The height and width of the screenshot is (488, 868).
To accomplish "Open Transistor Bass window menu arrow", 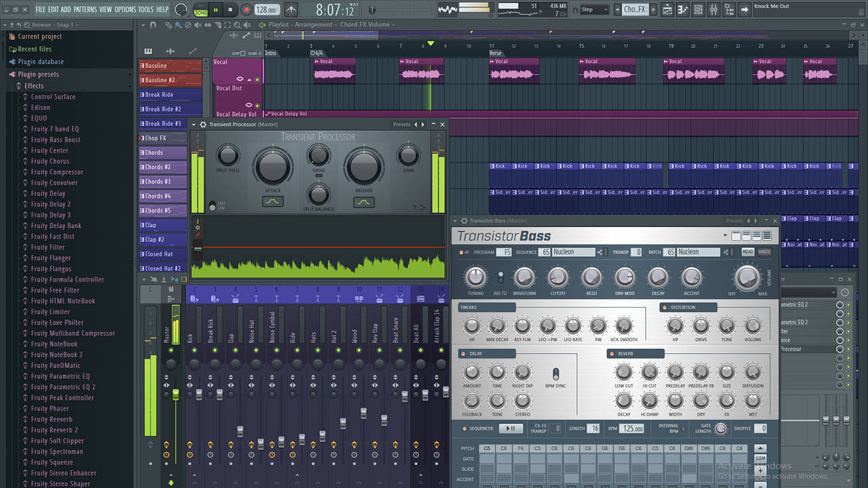I will [x=455, y=221].
